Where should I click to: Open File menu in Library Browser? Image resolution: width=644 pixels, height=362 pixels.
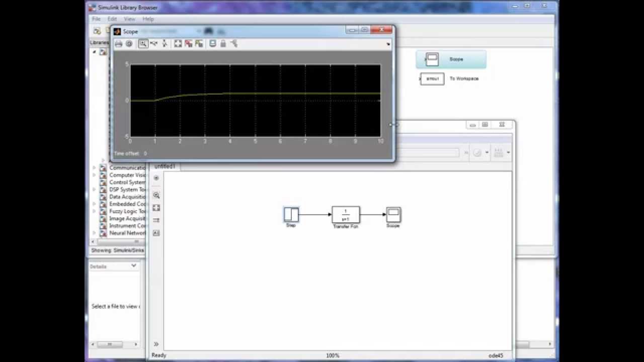click(96, 19)
